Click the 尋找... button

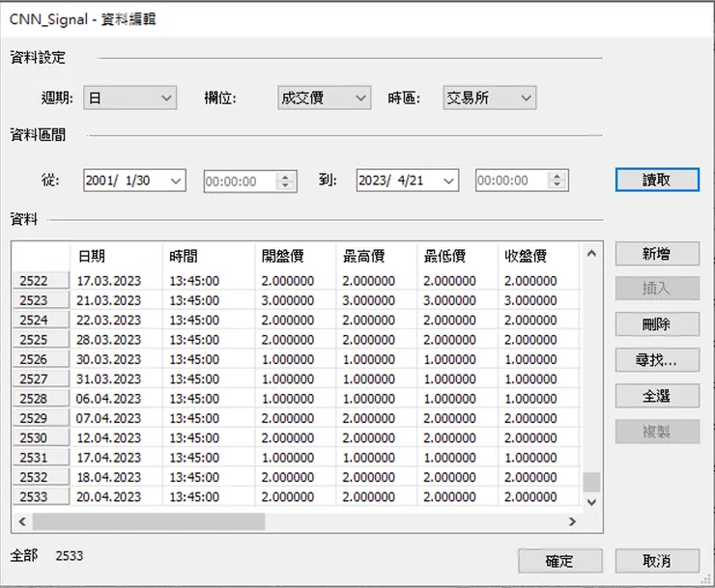click(x=657, y=360)
